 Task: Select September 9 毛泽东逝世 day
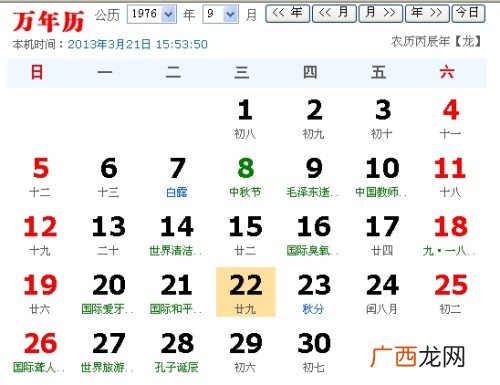point(314,177)
